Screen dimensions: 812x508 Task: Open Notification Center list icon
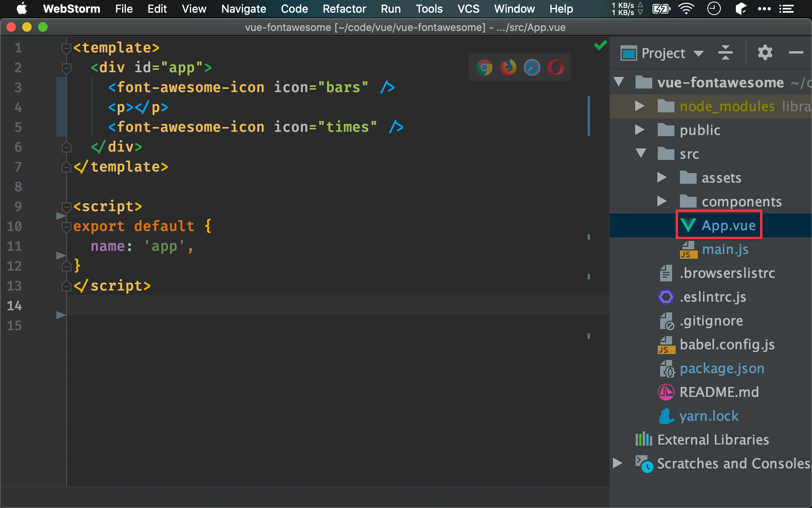786,9
